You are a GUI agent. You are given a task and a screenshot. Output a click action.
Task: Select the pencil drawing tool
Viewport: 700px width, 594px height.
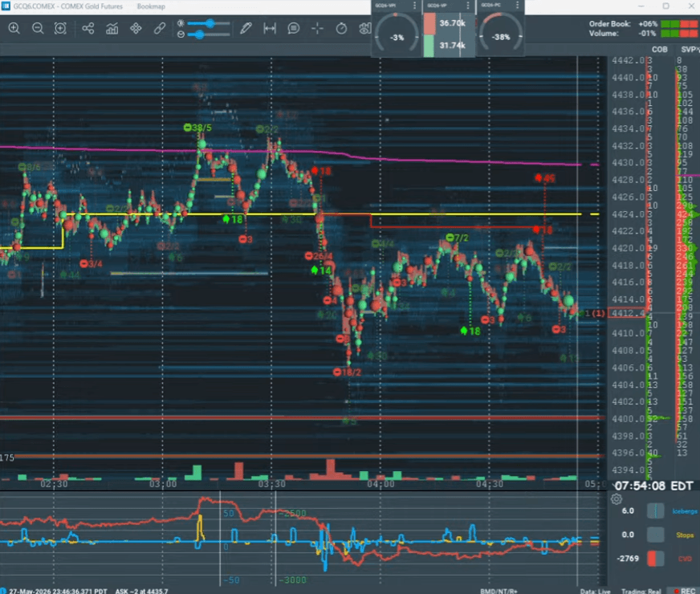pyautogui.click(x=246, y=29)
